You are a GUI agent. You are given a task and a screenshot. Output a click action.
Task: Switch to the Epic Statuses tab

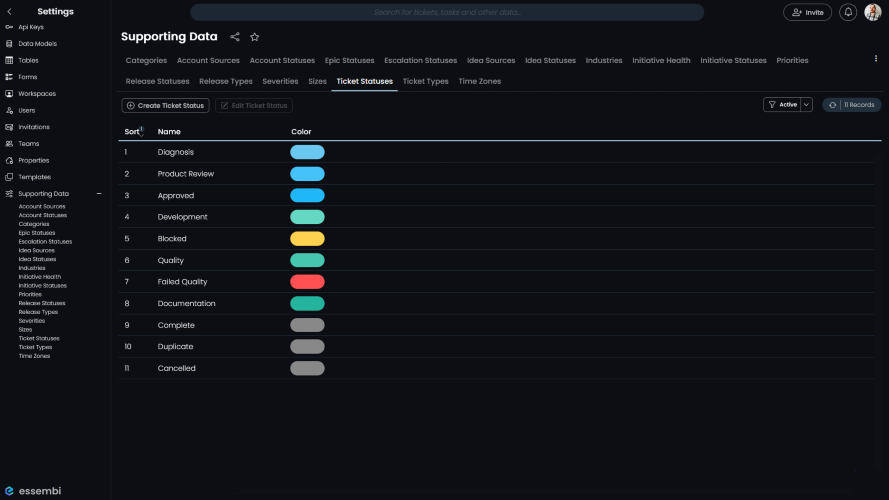349,61
